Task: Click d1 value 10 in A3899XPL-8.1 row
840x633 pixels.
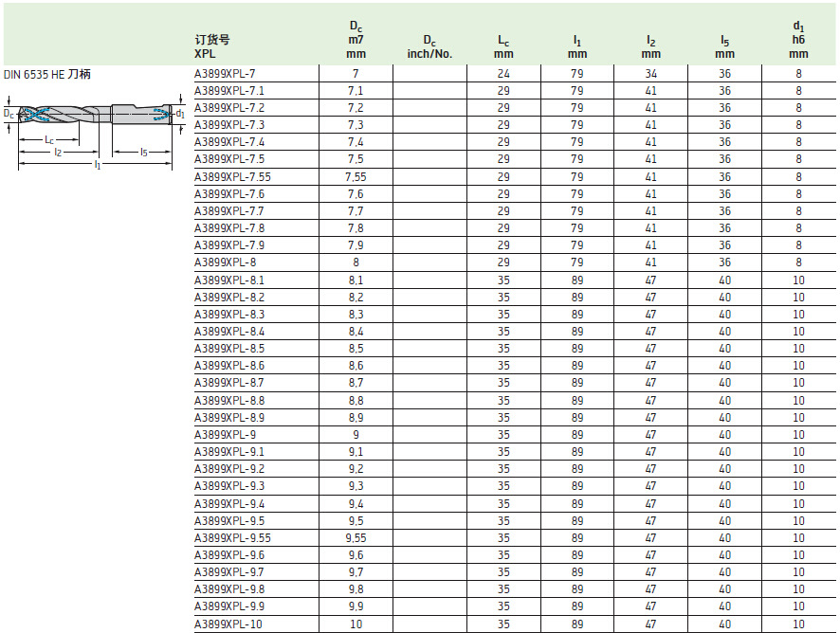Action: 798,280
